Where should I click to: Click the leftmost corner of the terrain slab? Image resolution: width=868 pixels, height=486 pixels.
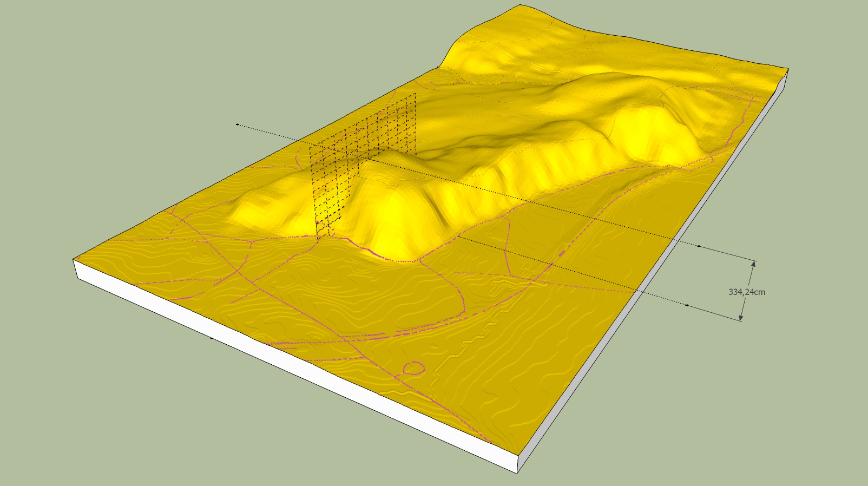click(x=73, y=260)
